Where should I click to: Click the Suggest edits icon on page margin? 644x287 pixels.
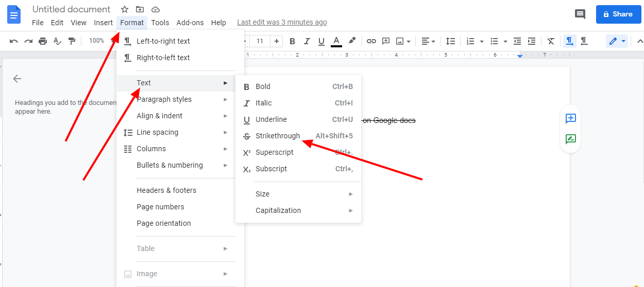(570, 139)
